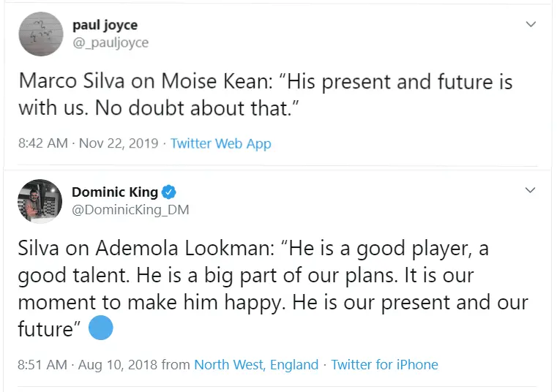Open the "Dominic King" display name
The height and width of the screenshot is (392, 557).
coord(115,192)
